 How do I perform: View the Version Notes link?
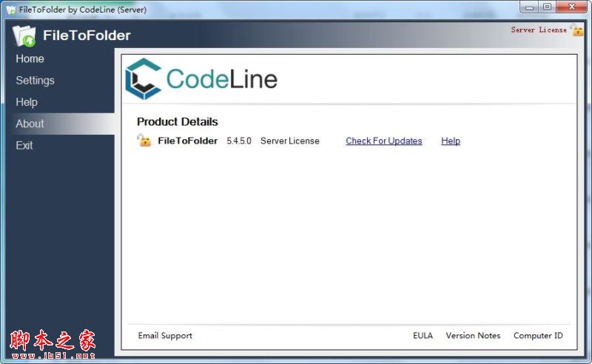473,335
